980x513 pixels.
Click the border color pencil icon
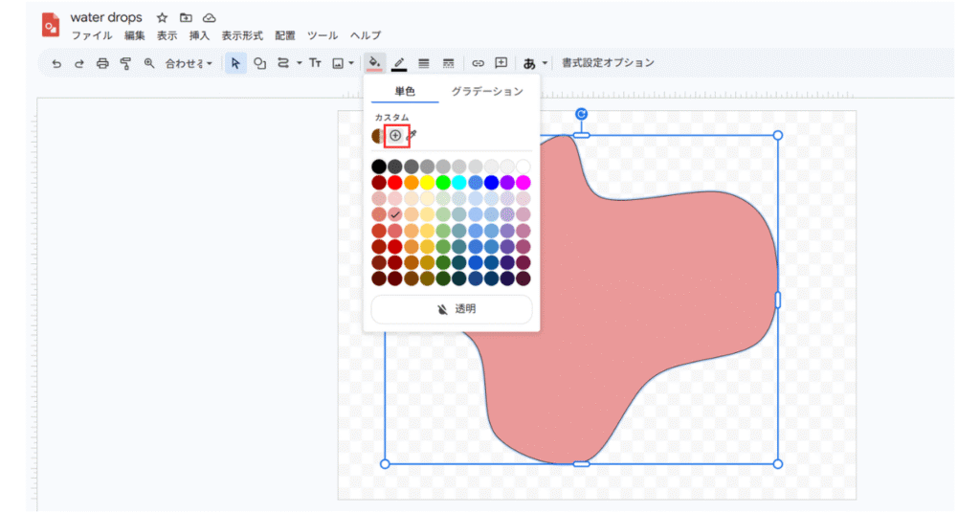click(x=399, y=63)
